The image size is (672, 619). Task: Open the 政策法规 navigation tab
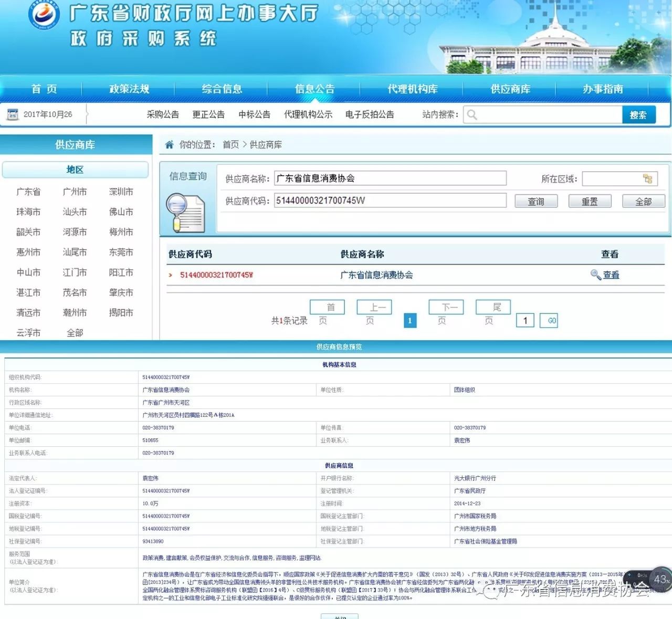click(x=129, y=89)
